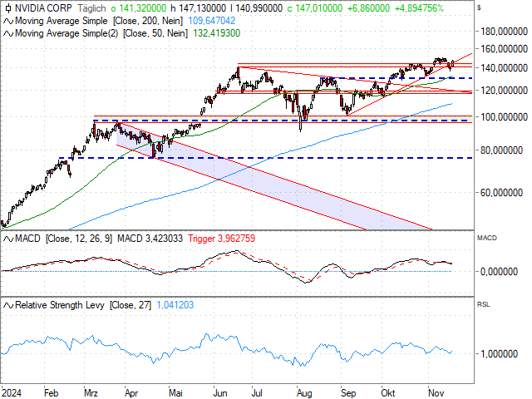The image size is (532, 399).
Task: Select the NVIDIA CORP title text
Action: point(43,8)
